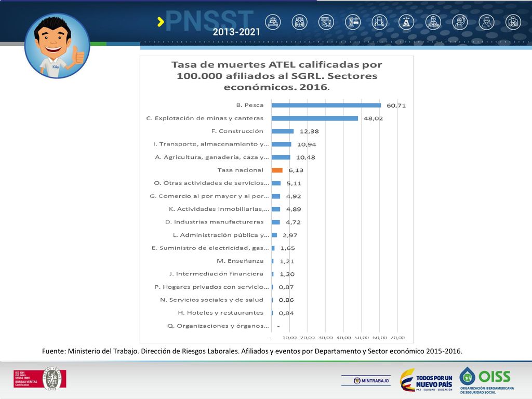Click the value 4,89
532x399 pixels.
[294, 209]
